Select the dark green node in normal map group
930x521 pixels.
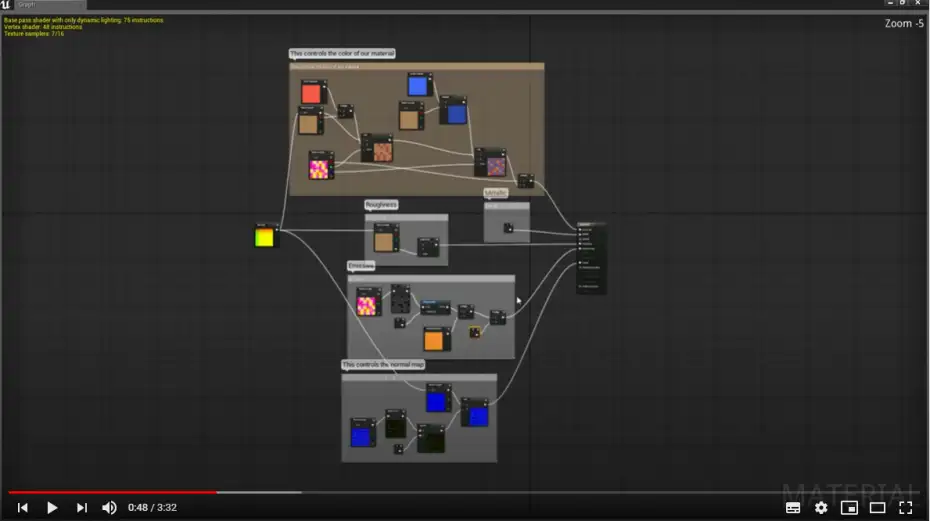431,439
